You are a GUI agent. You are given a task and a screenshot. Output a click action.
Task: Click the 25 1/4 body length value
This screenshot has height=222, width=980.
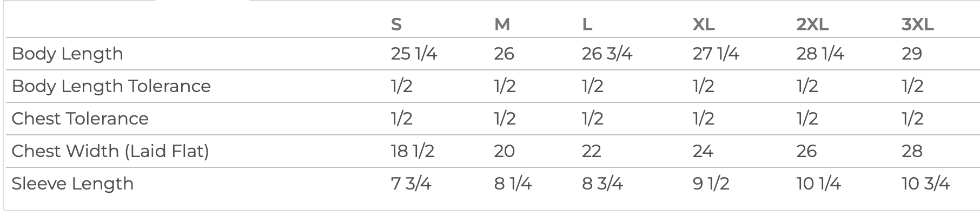414,54
